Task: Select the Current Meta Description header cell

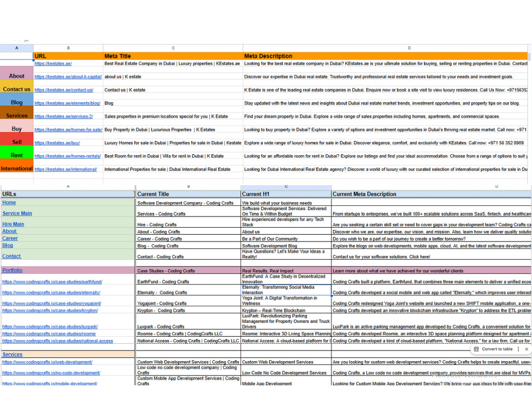Action: coord(431,194)
